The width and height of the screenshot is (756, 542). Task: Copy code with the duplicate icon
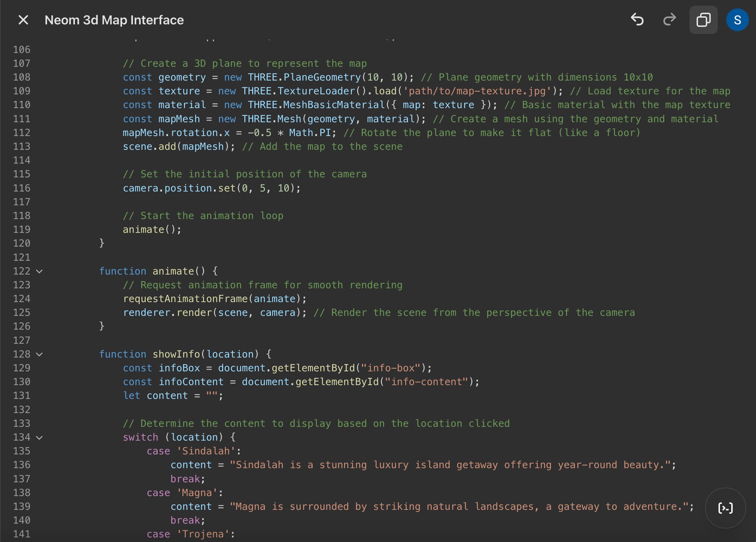tap(703, 20)
